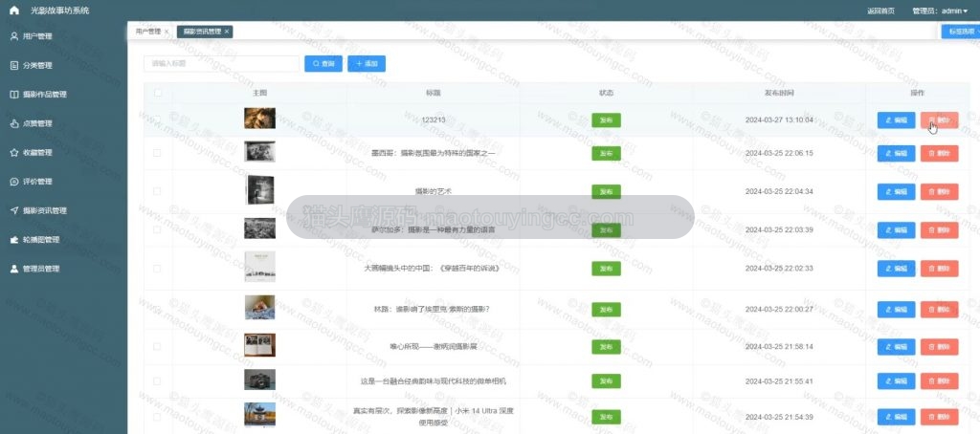
Task: Expand the 标签选项 dropdown button
Action: (x=961, y=32)
